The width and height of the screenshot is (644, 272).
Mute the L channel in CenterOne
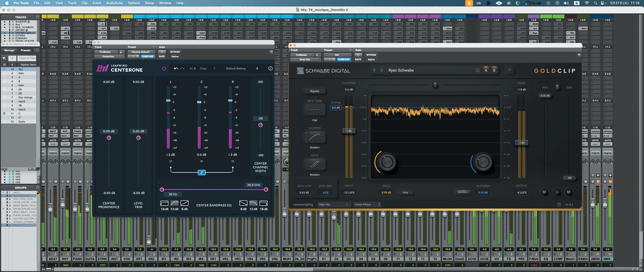tap(171, 161)
